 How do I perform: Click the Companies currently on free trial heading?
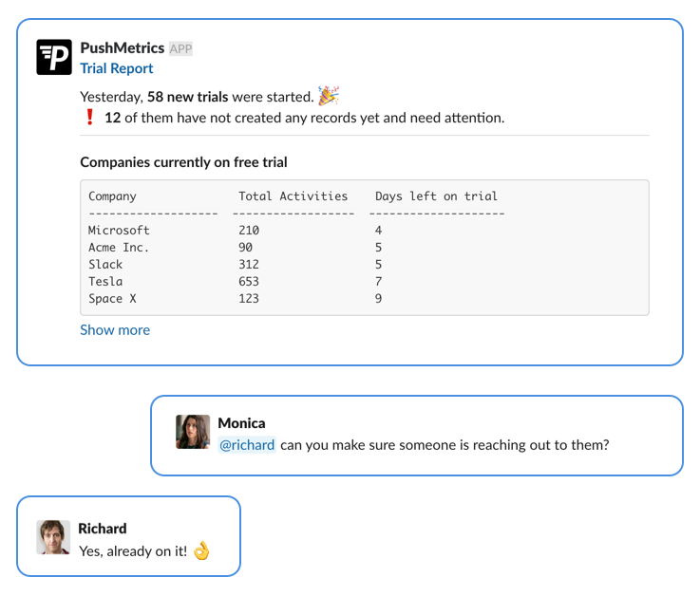[183, 162]
